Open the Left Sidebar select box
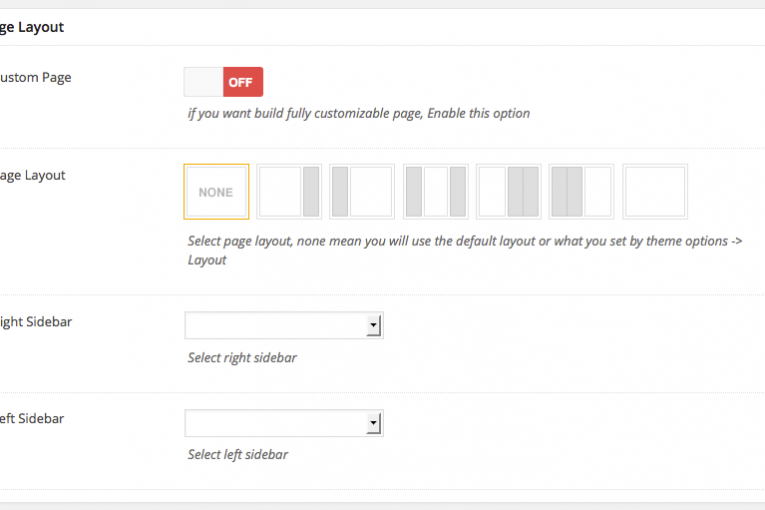The height and width of the screenshot is (510, 765). tap(284, 423)
